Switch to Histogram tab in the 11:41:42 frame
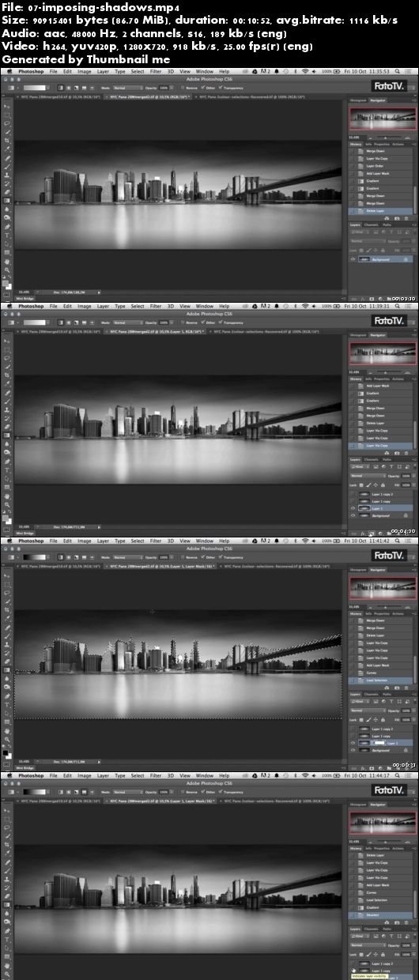 point(359,570)
